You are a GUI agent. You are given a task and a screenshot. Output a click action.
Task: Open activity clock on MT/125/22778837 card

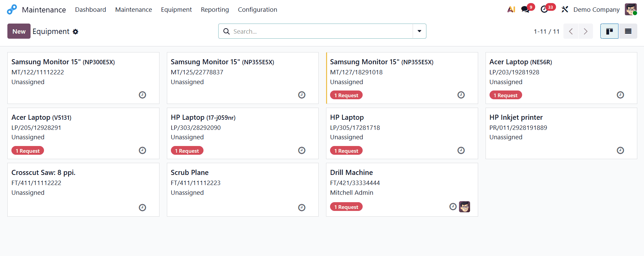click(x=302, y=95)
